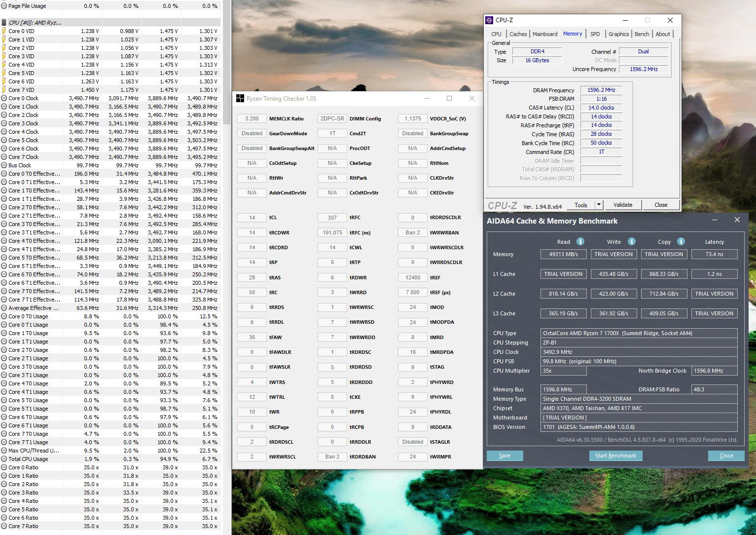Screen dimensions: 756x535
Task: Close the Ryzen Timing Checker window
Action: point(472,99)
